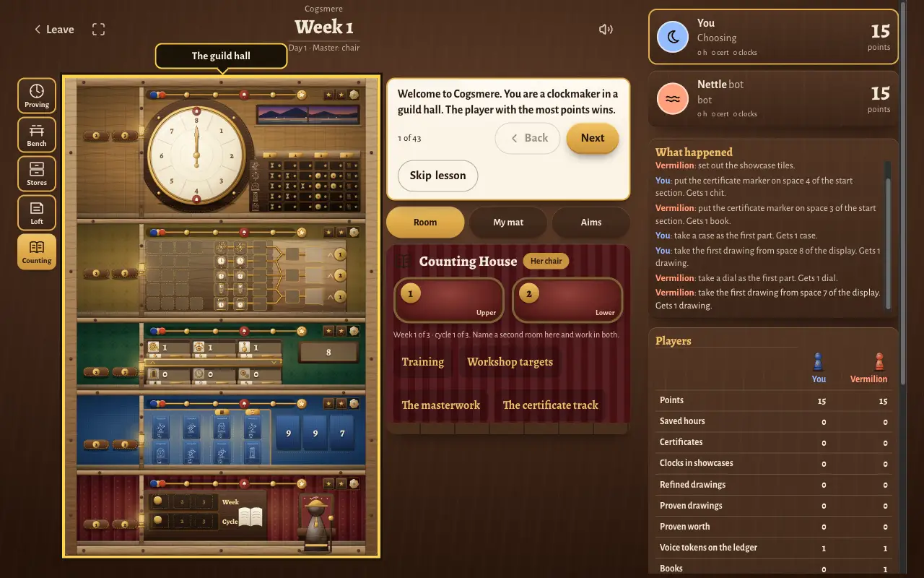924x578 pixels.
Task: Click the Voice tokens on the ledger row
Action: pos(774,548)
